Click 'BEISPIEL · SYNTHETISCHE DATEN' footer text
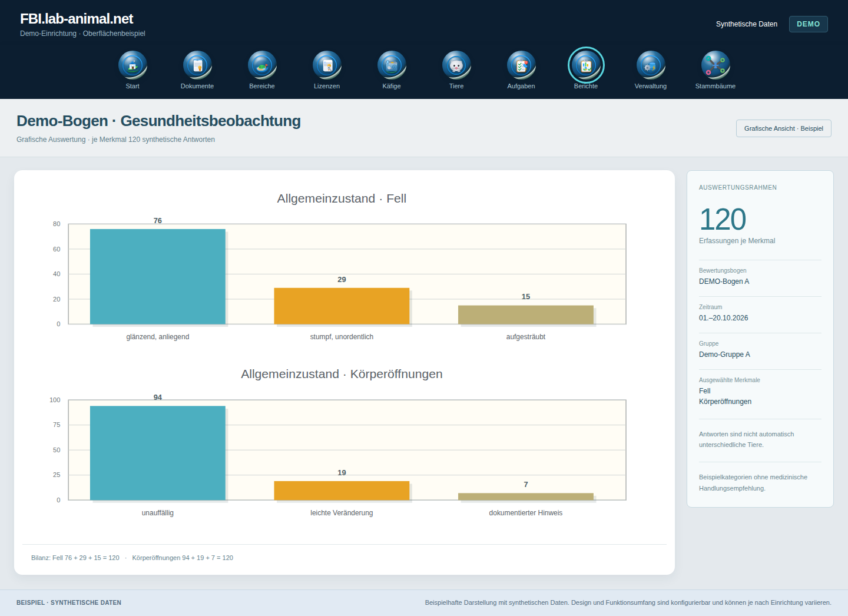 click(x=69, y=602)
